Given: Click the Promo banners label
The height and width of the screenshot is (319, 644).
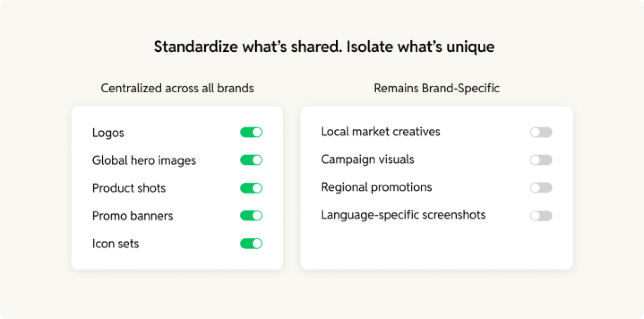Looking at the screenshot, I should click(133, 216).
